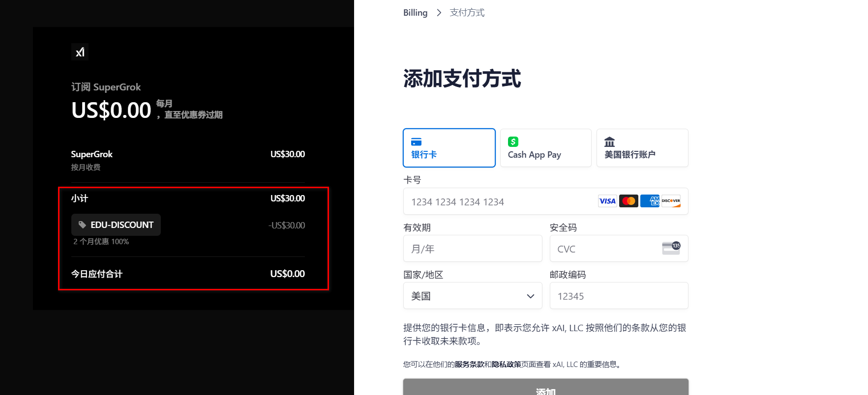
Task: Click the Visa card logo
Action: pos(607,201)
